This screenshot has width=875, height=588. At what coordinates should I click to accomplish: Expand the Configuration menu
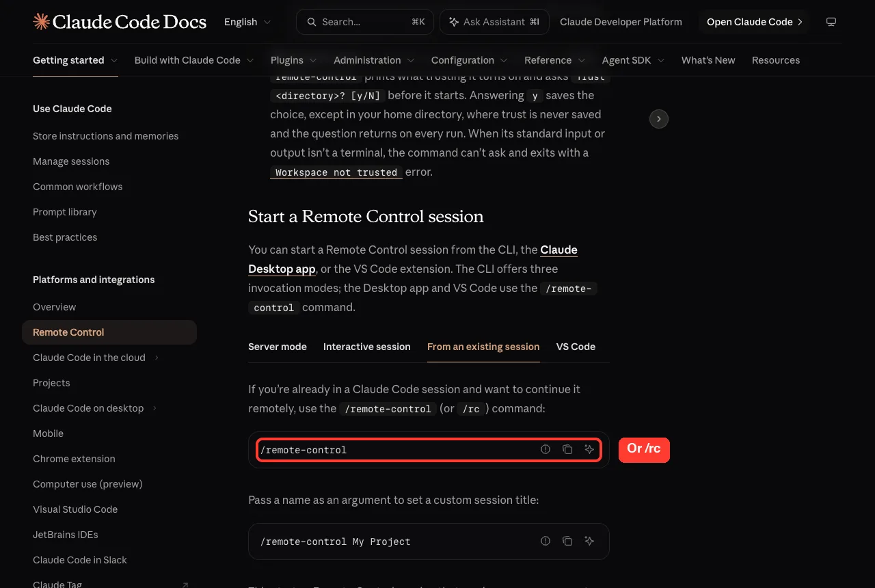(x=470, y=60)
